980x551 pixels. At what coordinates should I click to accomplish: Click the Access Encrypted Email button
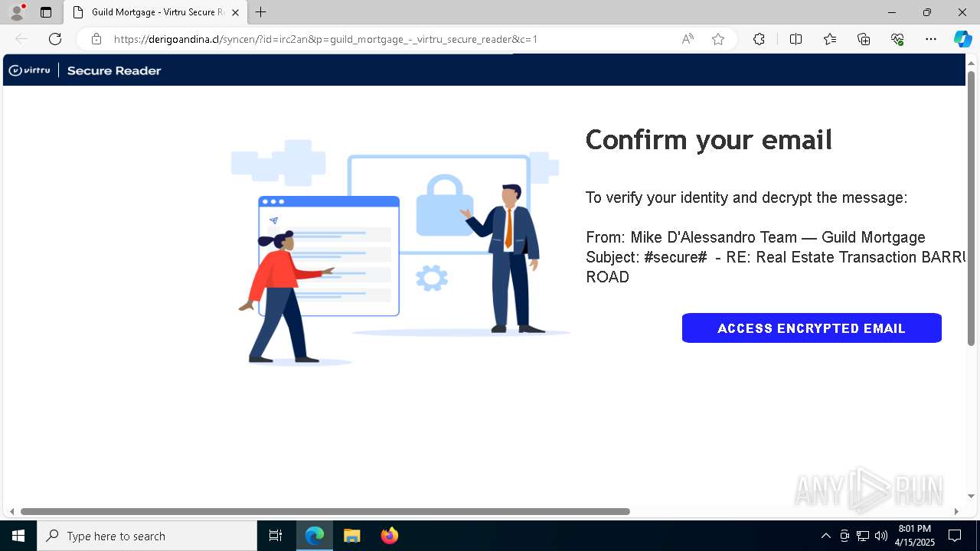click(812, 328)
